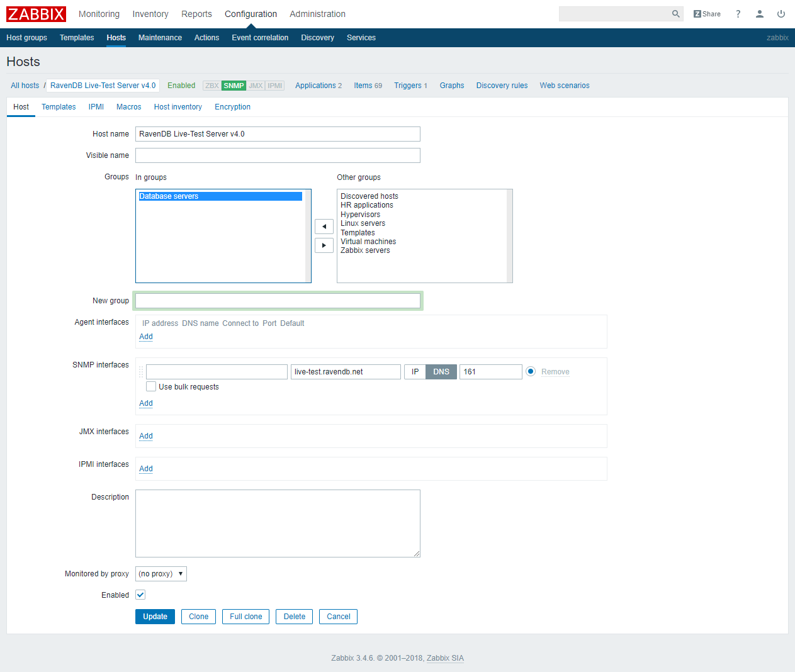Screen dimensions: 795x672
Task: Open the Discovery rules link
Action: tap(502, 86)
